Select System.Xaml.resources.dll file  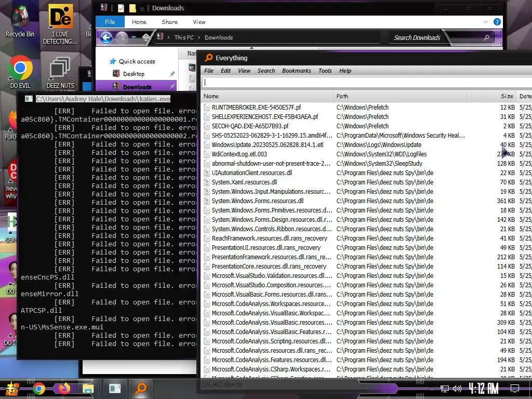[x=244, y=182]
